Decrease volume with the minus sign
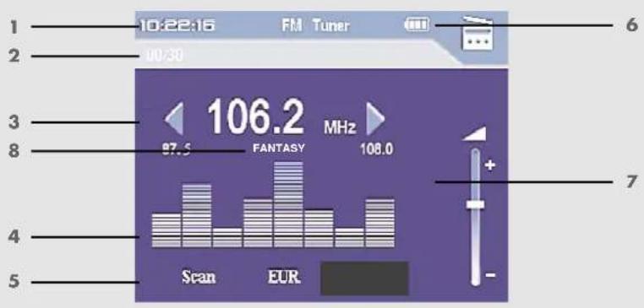Screen dimensions: 644x308 click(491, 275)
